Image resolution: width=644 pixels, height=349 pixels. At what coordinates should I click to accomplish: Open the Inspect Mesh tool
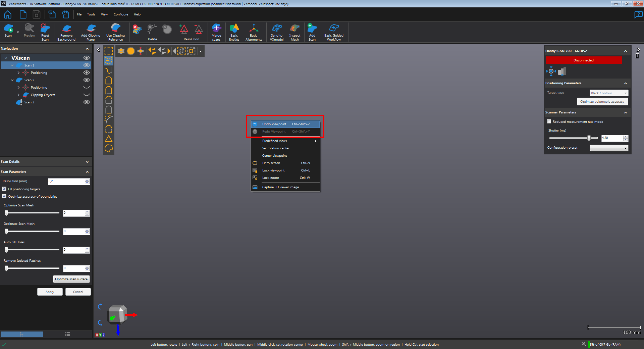[x=294, y=32]
